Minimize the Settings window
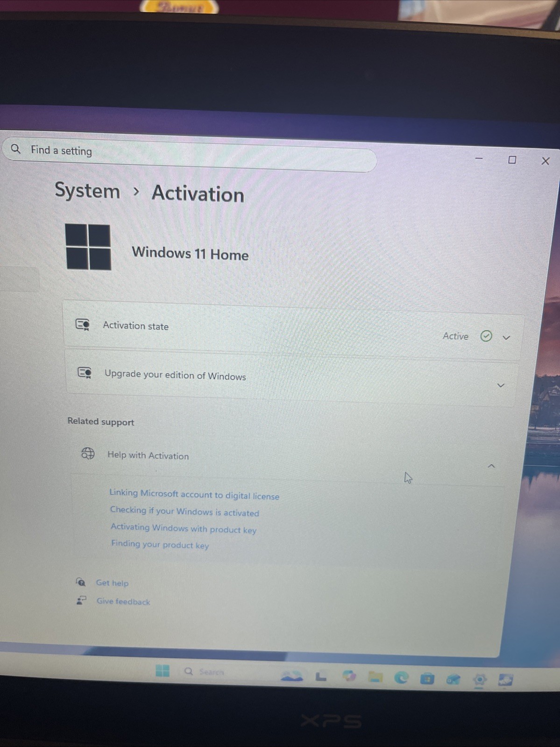Viewport: 560px width, 747px height. [479, 159]
